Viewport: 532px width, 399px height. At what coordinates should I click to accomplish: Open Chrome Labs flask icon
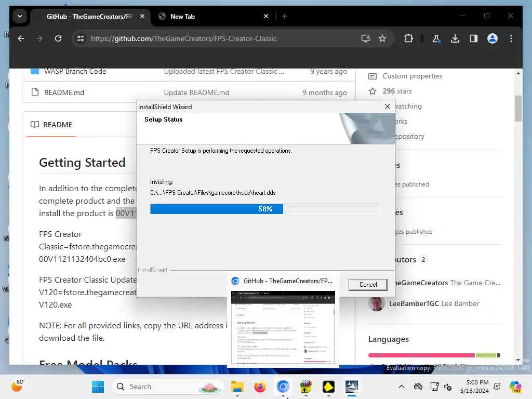point(436,38)
